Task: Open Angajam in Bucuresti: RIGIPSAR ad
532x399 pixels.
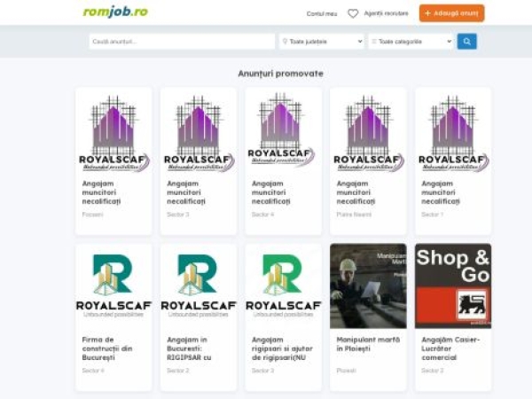Action: (189, 348)
